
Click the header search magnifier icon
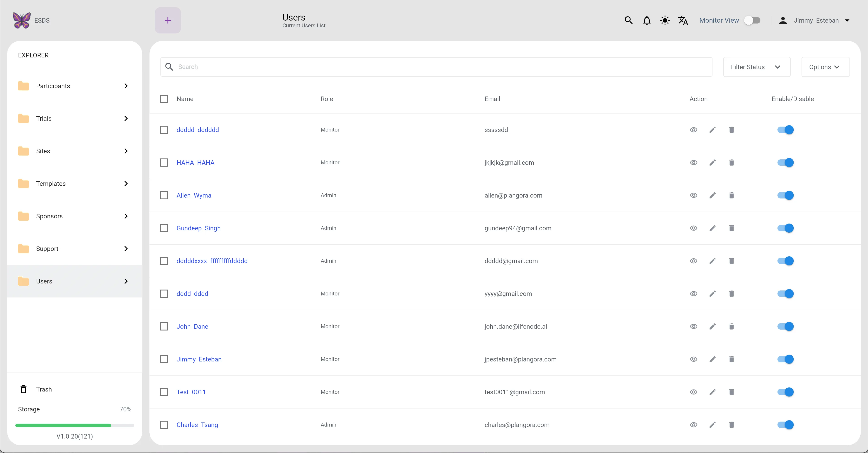tap(628, 21)
